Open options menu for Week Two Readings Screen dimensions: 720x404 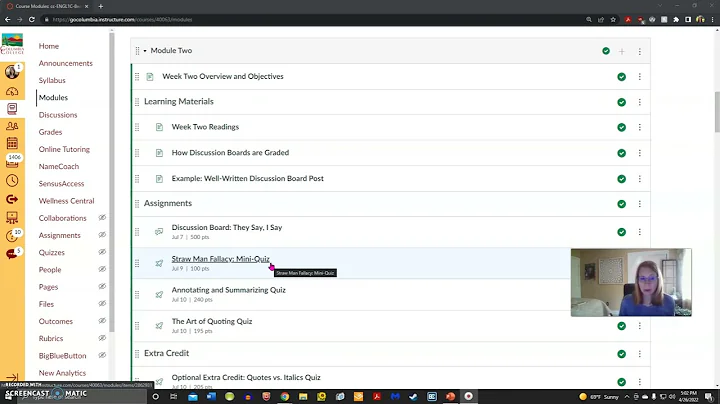click(x=640, y=127)
